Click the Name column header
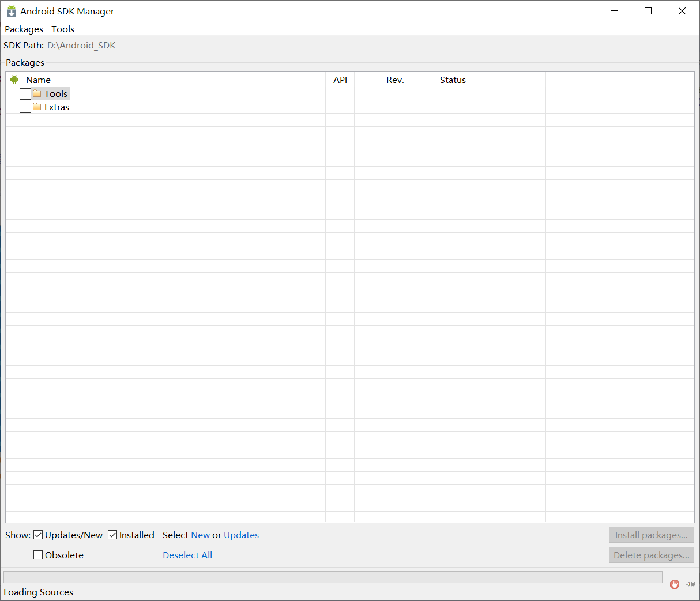700x601 pixels. (x=38, y=80)
